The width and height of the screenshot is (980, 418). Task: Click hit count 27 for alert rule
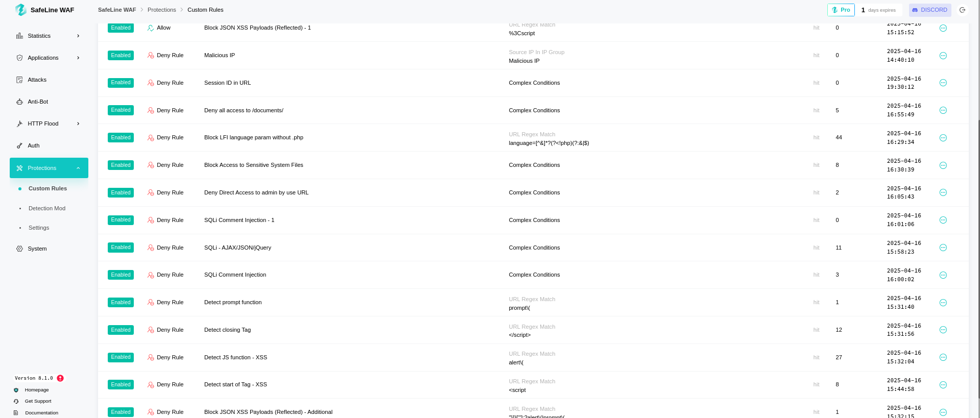tap(839, 357)
